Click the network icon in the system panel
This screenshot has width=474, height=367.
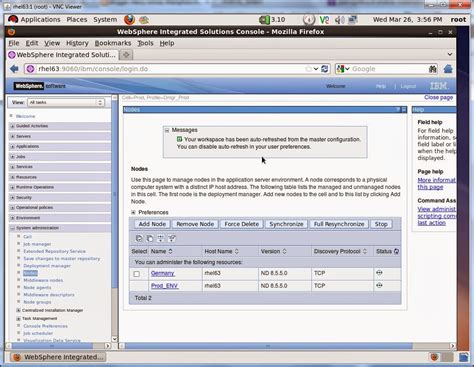point(353,20)
